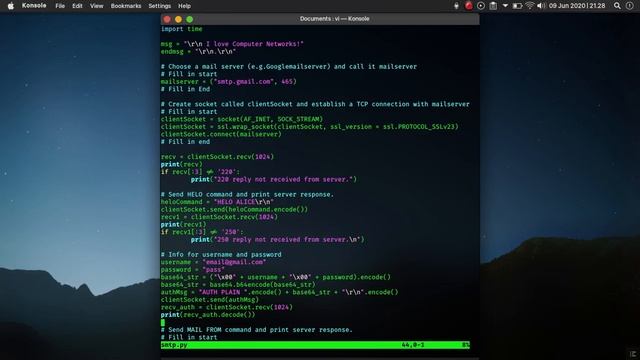Click the green vi cursor block

pyautogui.click(x=163, y=322)
